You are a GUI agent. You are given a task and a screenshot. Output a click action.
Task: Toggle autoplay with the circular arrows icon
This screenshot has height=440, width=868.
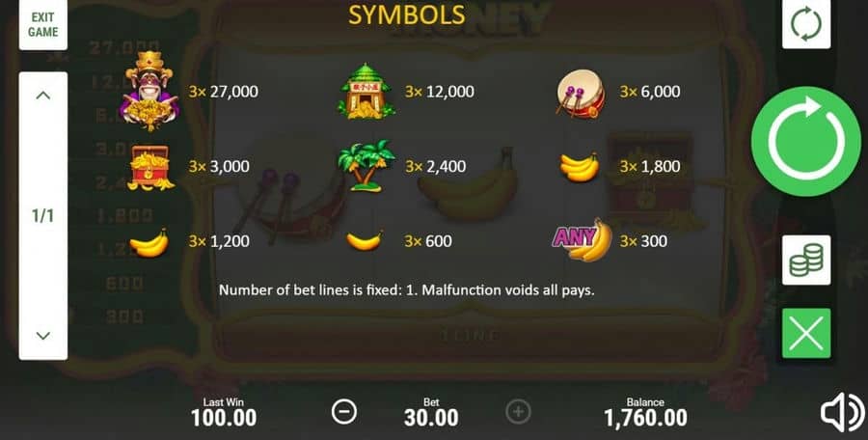pos(806,24)
